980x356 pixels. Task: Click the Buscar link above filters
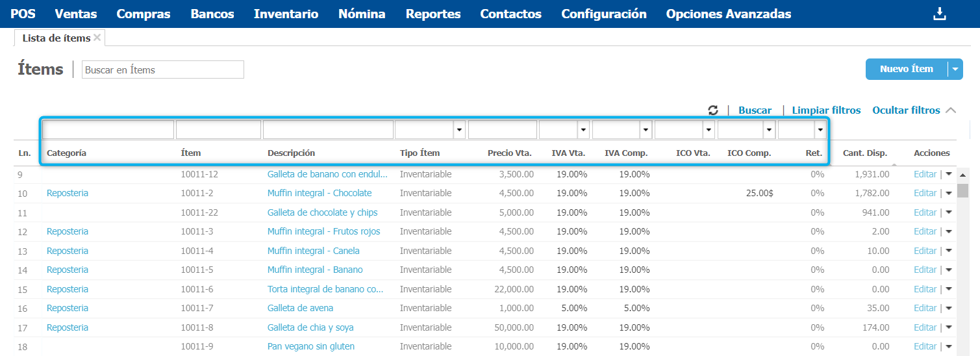click(x=755, y=110)
